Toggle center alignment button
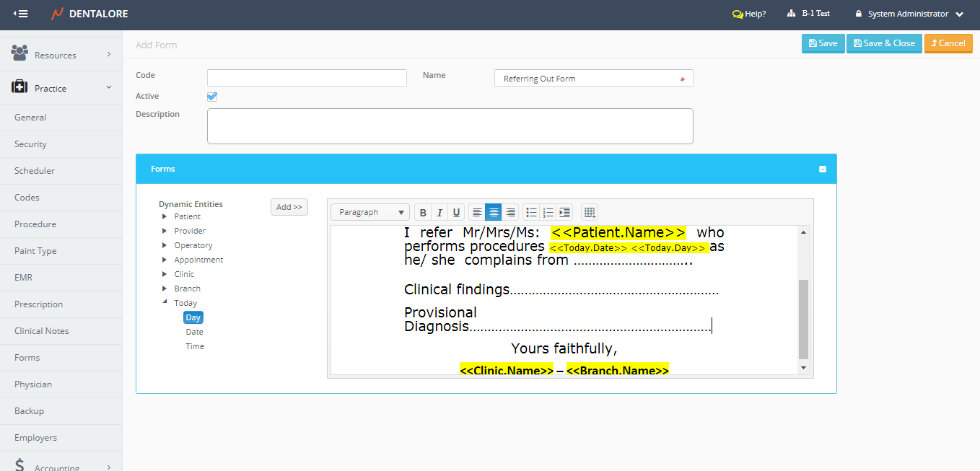The height and width of the screenshot is (471, 980). click(x=494, y=213)
